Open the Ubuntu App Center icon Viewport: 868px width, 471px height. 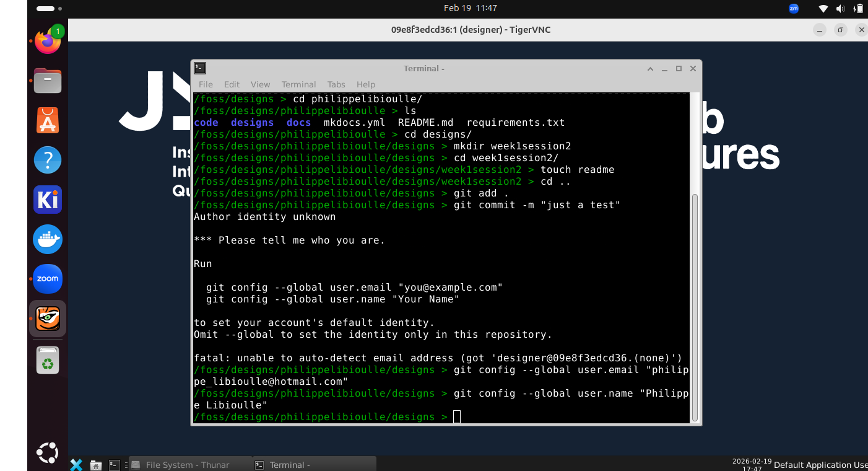[x=48, y=121]
